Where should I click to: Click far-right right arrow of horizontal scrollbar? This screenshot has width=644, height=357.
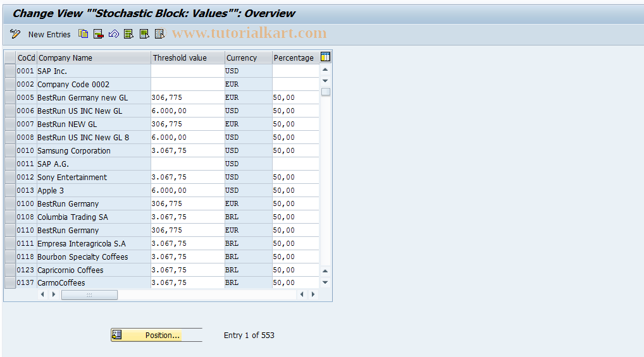coord(313,294)
